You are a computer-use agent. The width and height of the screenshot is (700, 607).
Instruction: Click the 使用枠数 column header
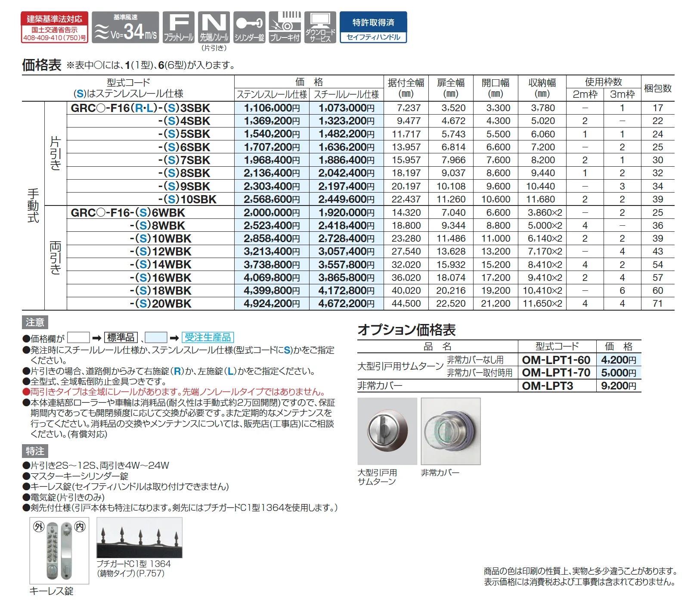coord(604,82)
